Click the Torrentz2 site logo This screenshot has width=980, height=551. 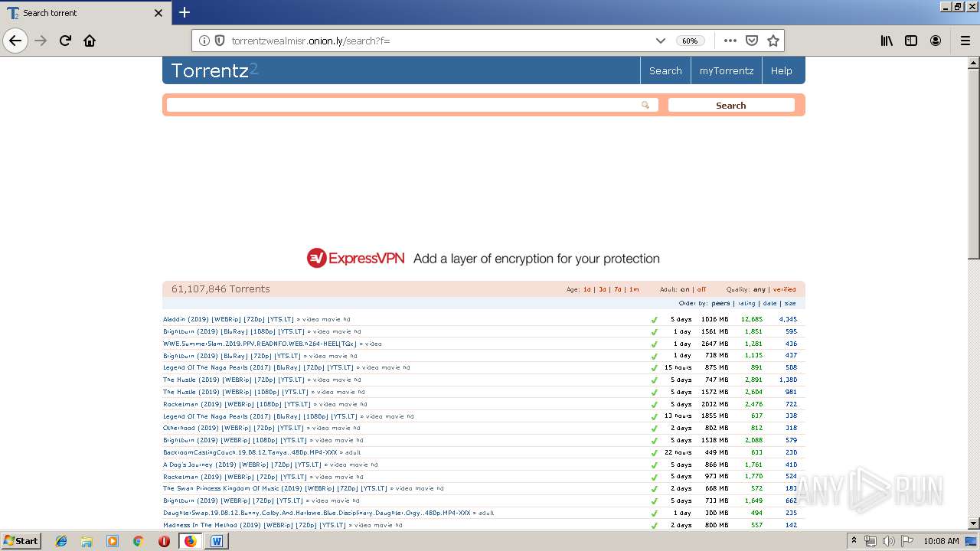point(214,70)
